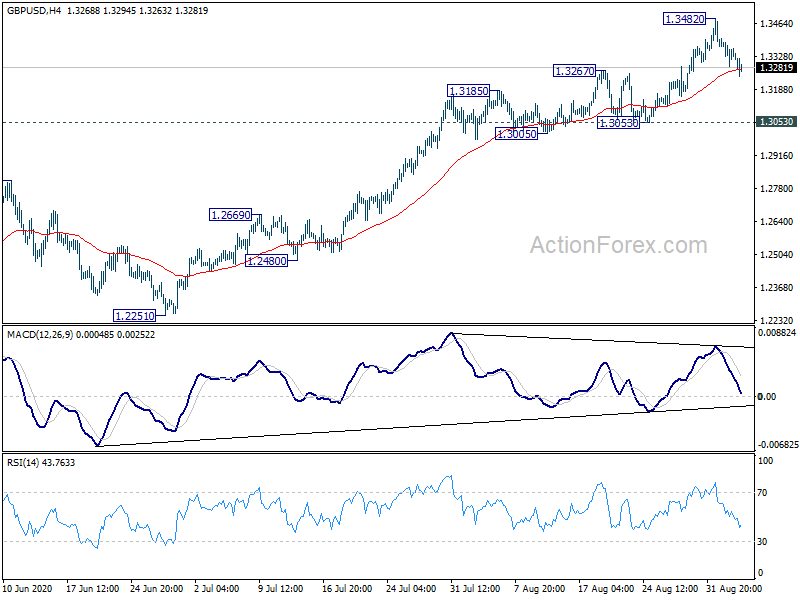Click the 1.22510 price label

coord(135,316)
